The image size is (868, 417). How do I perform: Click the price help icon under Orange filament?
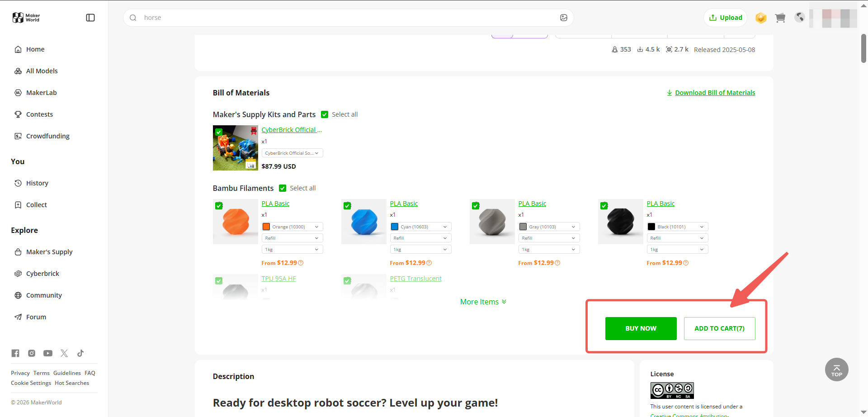[301, 263]
